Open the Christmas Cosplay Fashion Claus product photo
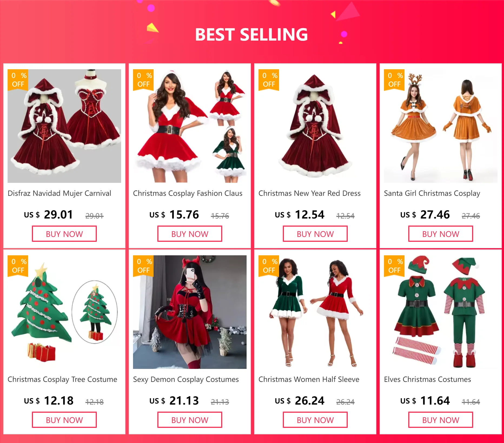The image size is (504, 443). pos(190,126)
